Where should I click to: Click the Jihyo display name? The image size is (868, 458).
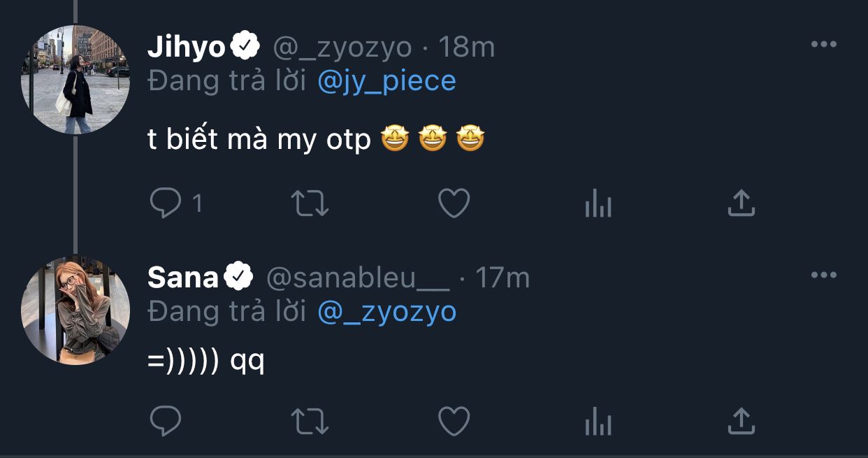tap(187, 47)
